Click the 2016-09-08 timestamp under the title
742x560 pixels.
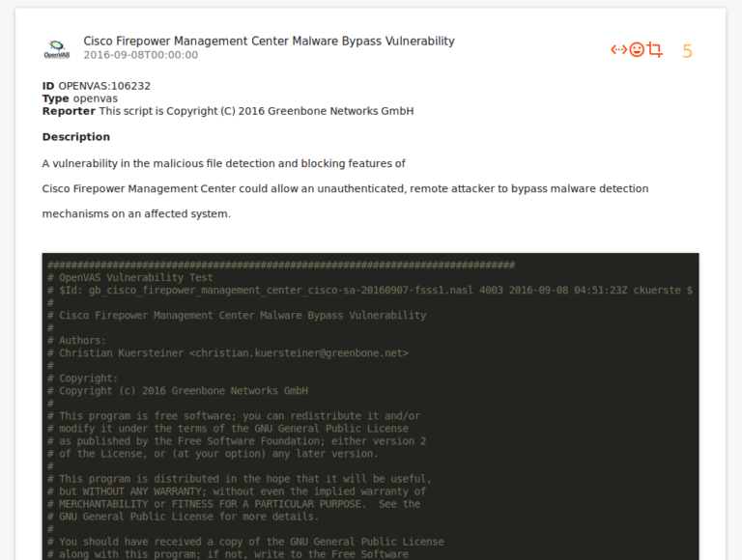pos(140,55)
